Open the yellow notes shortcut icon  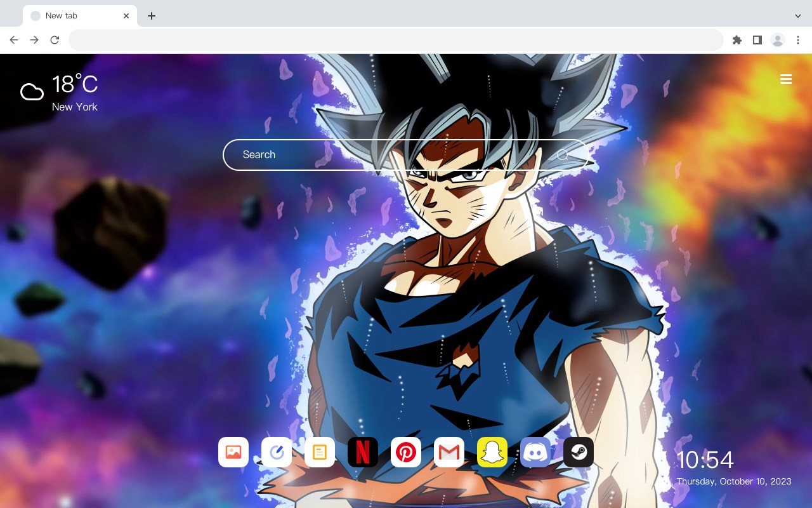pyautogui.click(x=320, y=452)
